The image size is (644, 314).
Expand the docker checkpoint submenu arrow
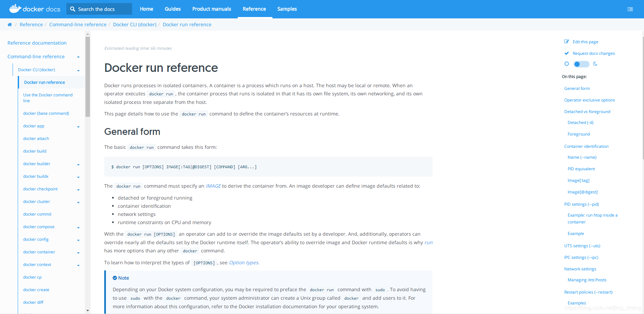click(x=78, y=190)
